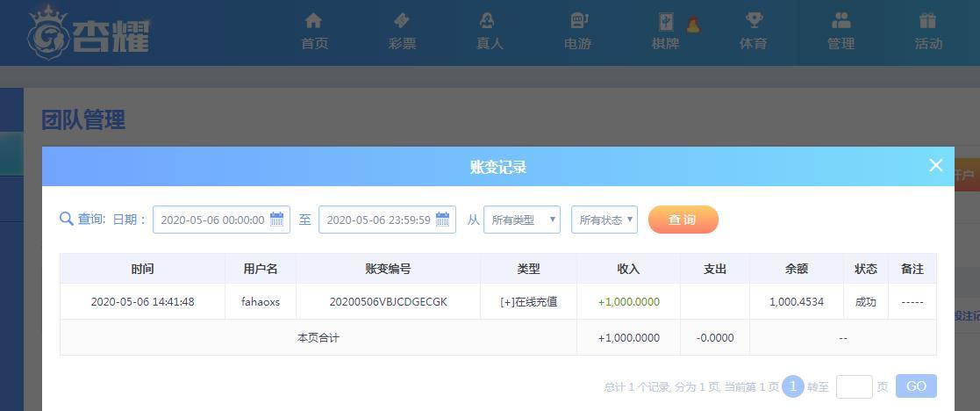Click the 首页 menu label

(314, 44)
